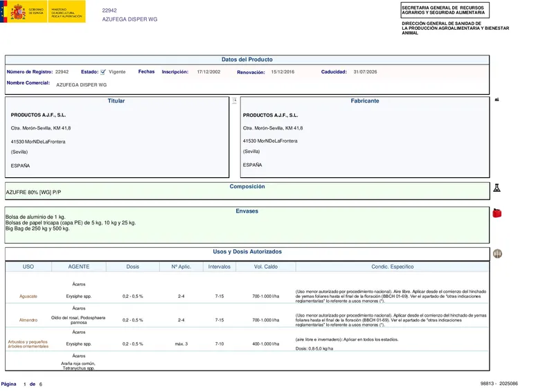Image resolution: width=554 pixels, height=392 pixels.
Task: Select the Intervalos column header
Action: point(219,267)
